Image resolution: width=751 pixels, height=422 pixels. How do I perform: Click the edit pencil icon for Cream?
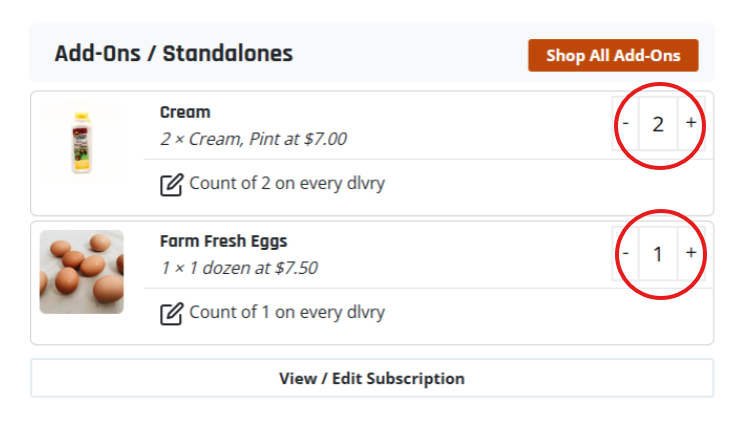pos(172,184)
